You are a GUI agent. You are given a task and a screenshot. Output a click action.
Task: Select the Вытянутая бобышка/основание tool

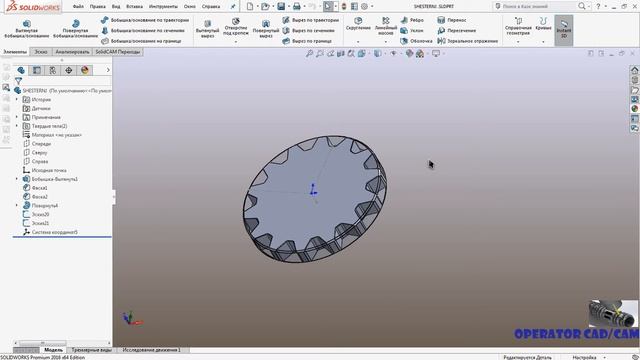click(27, 29)
